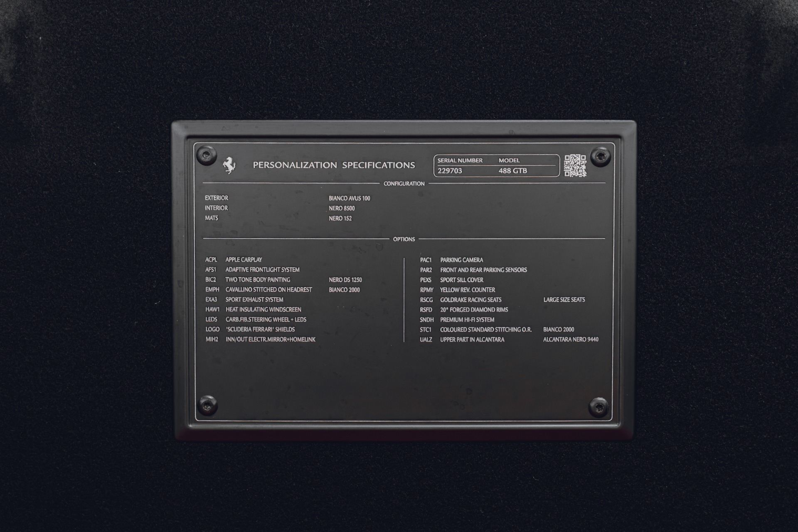Click the 'MATS' label

211,218
